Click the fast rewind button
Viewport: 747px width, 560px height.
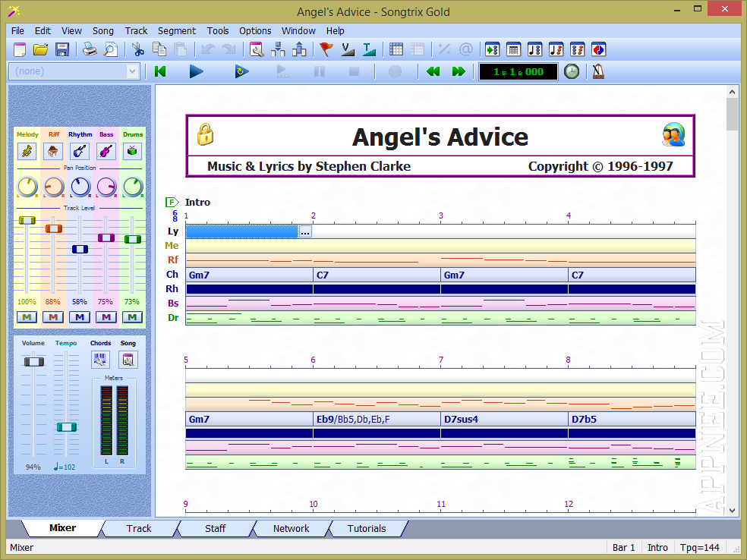coord(433,71)
